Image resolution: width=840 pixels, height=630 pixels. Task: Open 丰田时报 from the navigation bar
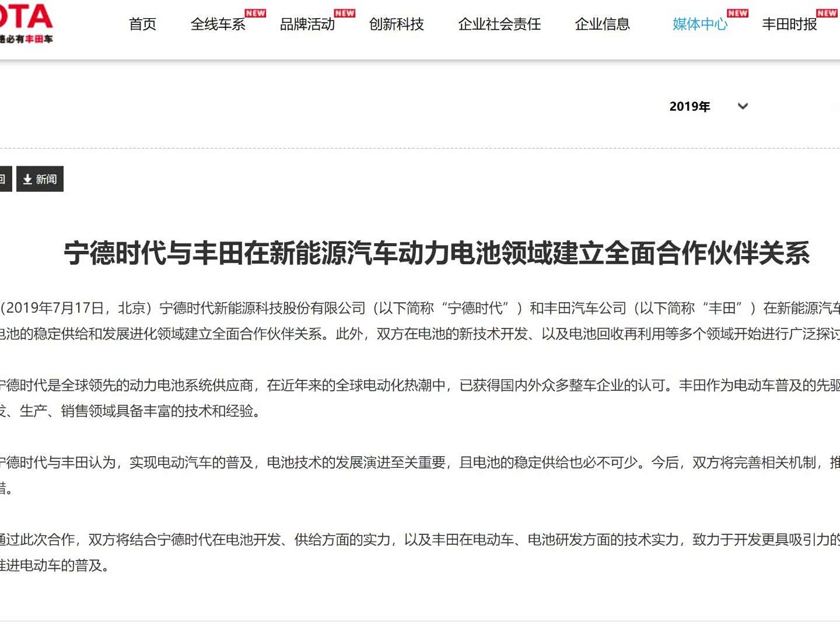(789, 24)
